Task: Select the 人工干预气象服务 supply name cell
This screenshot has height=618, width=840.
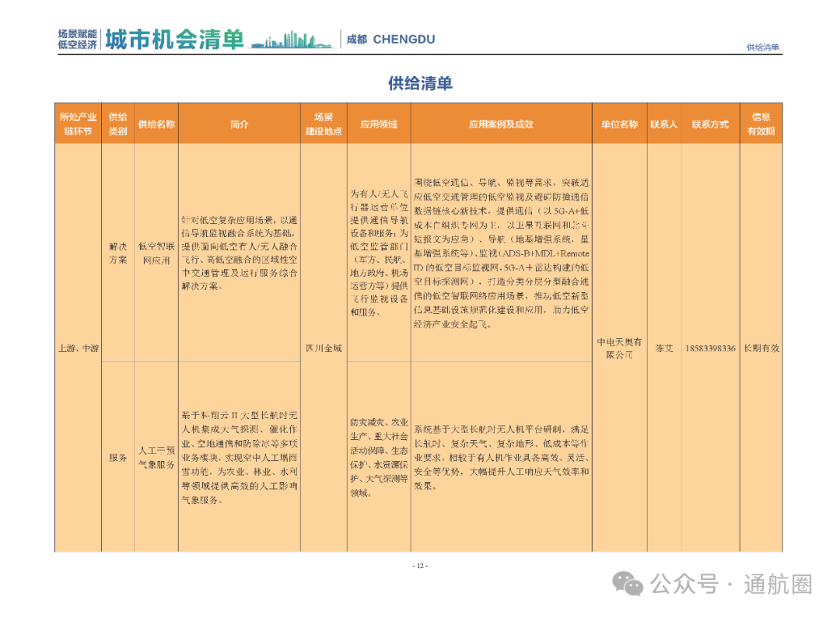Action: pos(156,457)
